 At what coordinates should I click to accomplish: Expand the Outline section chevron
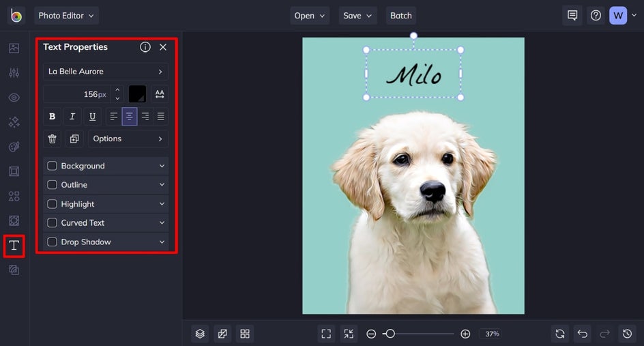tap(162, 185)
